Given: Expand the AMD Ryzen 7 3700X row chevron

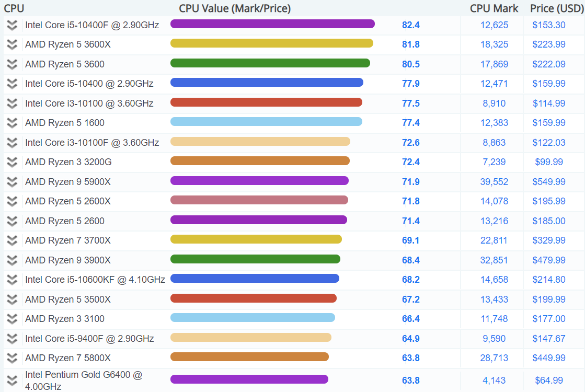Looking at the screenshot, I should click(12, 240).
